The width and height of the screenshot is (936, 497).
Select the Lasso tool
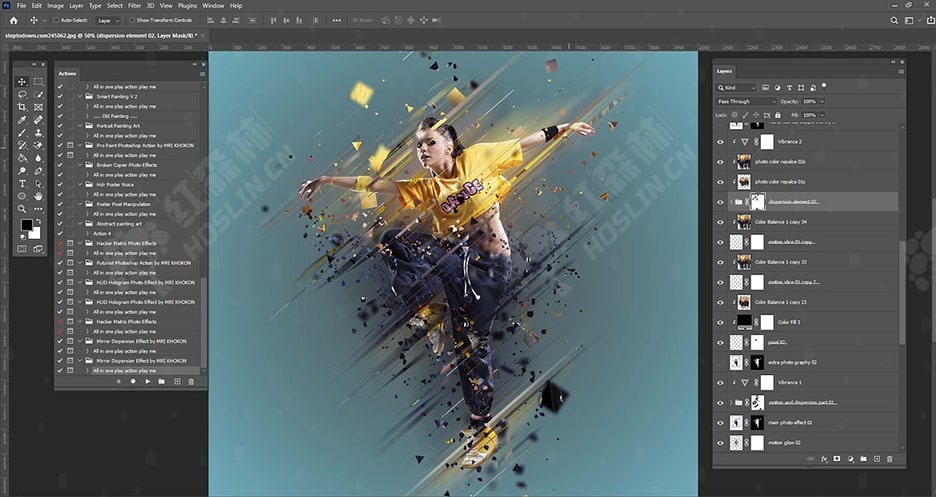coord(22,94)
